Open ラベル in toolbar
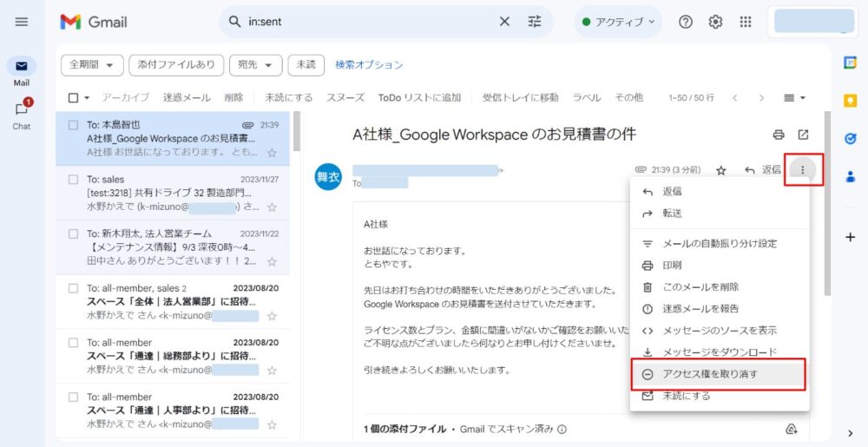Viewport: 868px width, 447px height. coord(586,98)
